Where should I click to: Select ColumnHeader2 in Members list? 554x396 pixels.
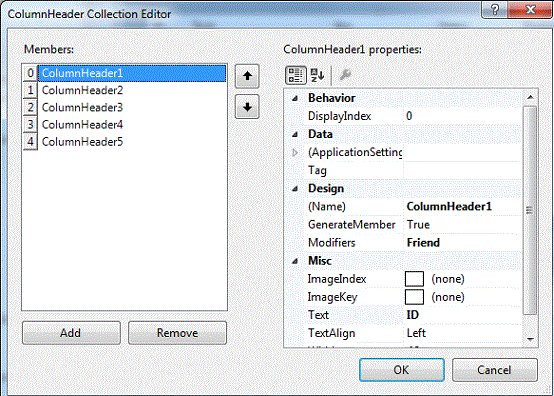pos(132,90)
